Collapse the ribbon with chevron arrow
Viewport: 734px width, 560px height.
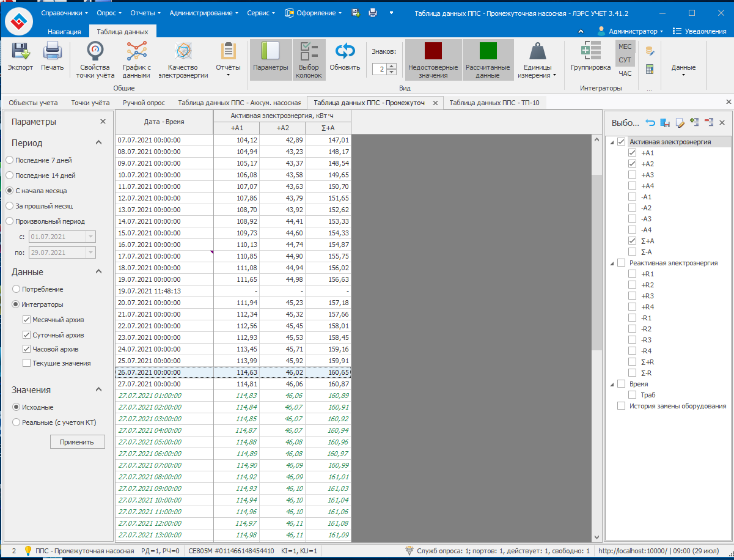[x=580, y=31]
